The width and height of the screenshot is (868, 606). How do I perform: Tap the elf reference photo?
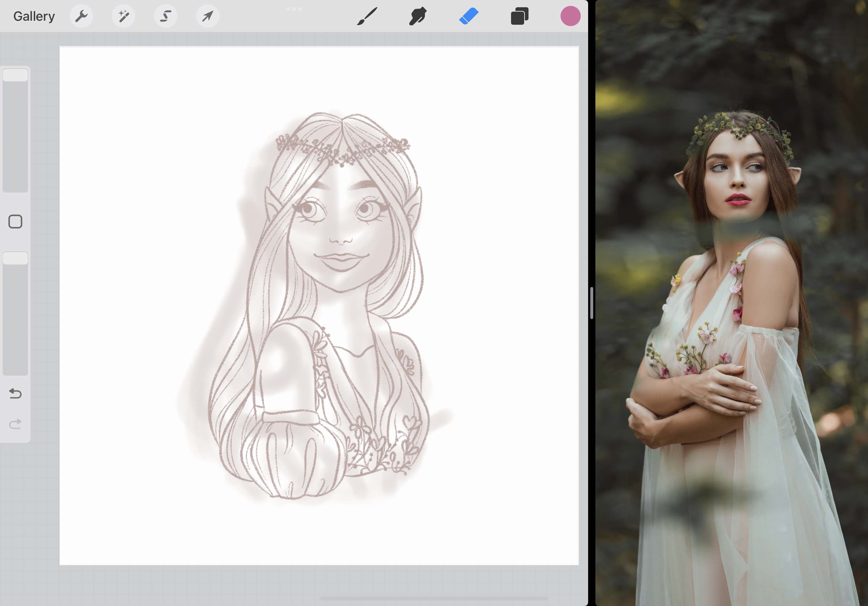click(732, 302)
